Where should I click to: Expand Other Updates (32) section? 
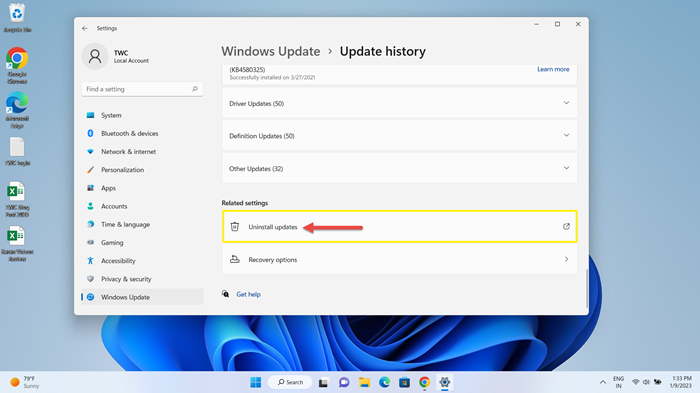tap(400, 168)
